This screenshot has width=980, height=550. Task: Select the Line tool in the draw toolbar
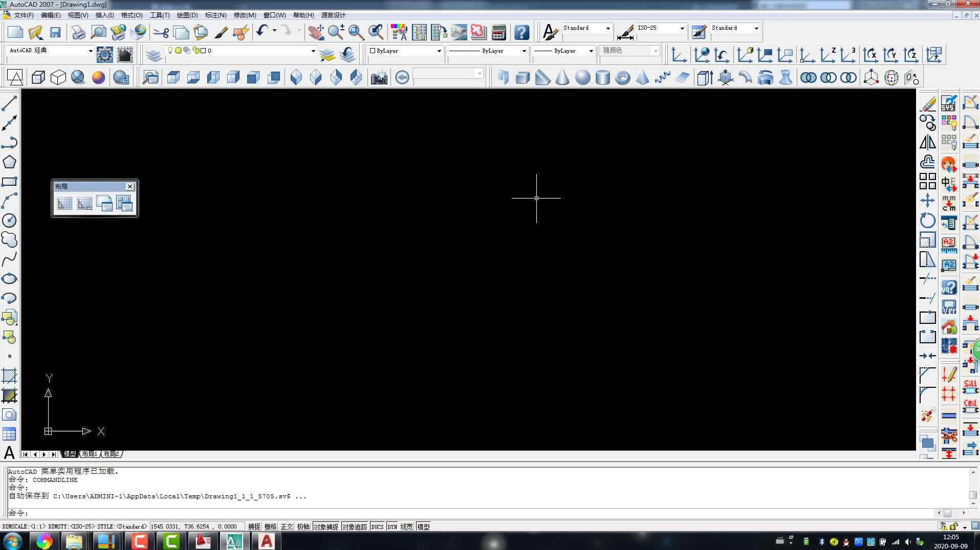(9, 102)
